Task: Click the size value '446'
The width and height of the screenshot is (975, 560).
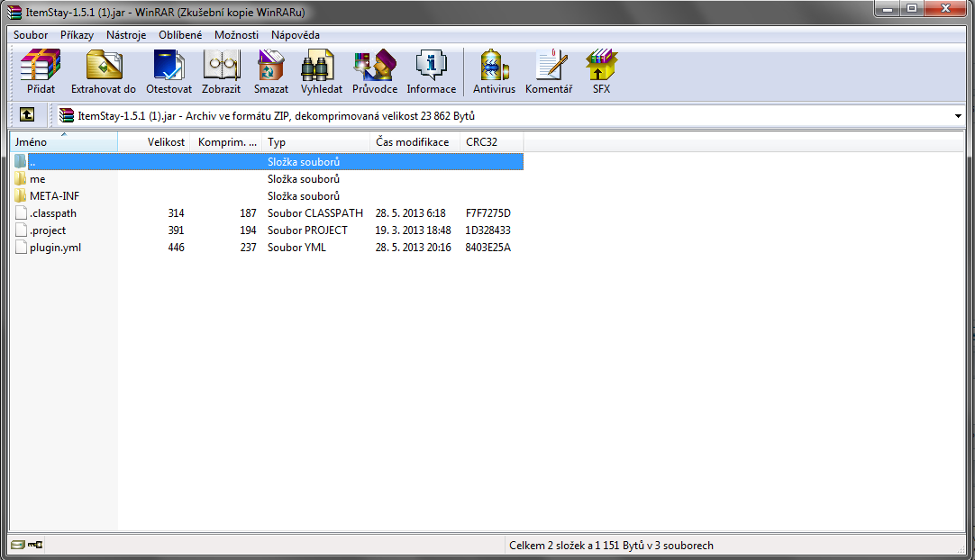Action: pos(176,248)
